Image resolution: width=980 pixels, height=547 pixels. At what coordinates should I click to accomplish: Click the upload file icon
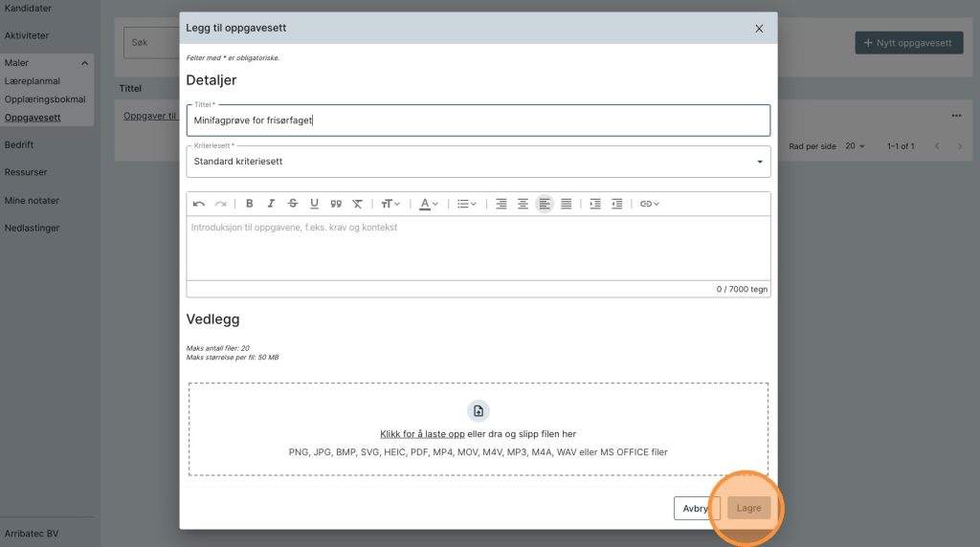(479, 411)
